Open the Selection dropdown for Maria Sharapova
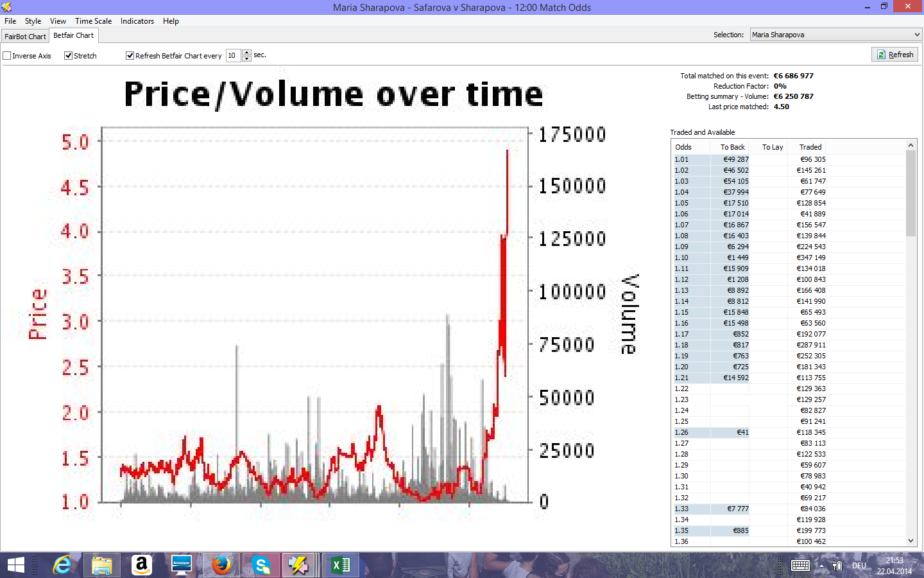 tap(835, 35)
